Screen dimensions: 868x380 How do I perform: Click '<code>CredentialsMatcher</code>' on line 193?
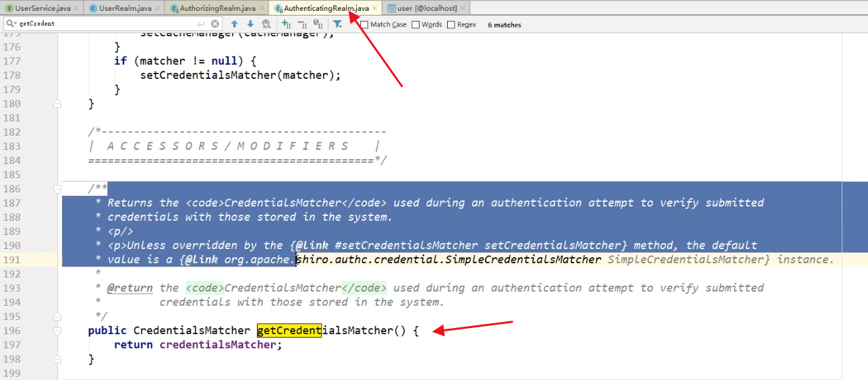coord(286,288)
